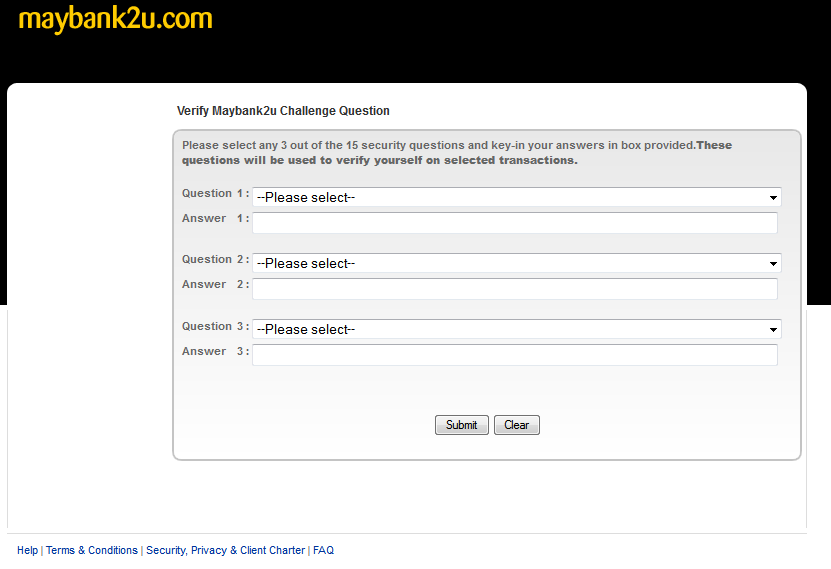831x569 pixels.
Task: Open the Help link in footer
Action: [28, 550]
